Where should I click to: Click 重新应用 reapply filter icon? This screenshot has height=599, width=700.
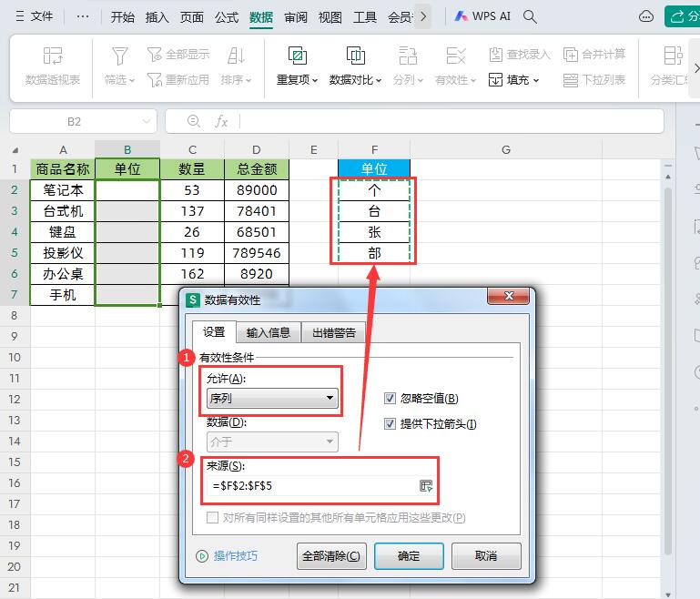pos(178,80)
